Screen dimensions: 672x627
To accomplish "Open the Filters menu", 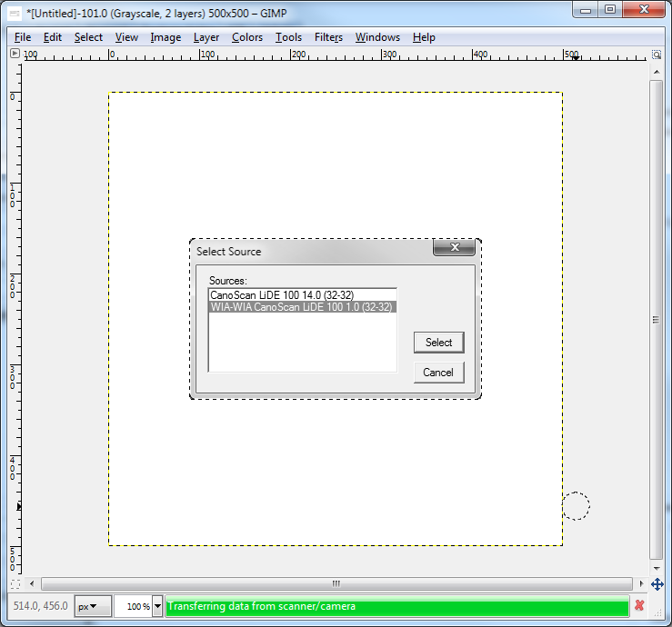I will 328,37.
